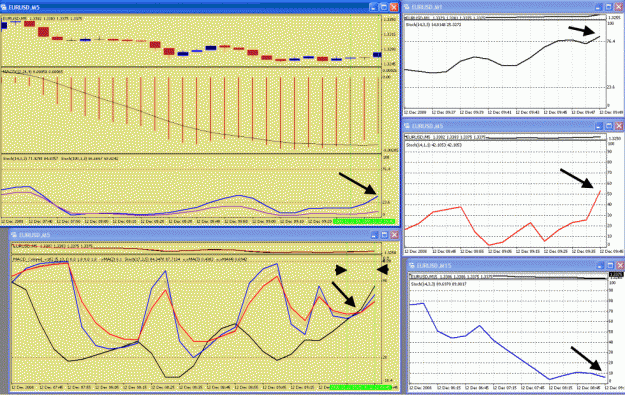Click the Stoch(14,1,1) label in red-line M5 chart
Screen dimensions: 625x395
pyautogui.click(x=434, y=145)
